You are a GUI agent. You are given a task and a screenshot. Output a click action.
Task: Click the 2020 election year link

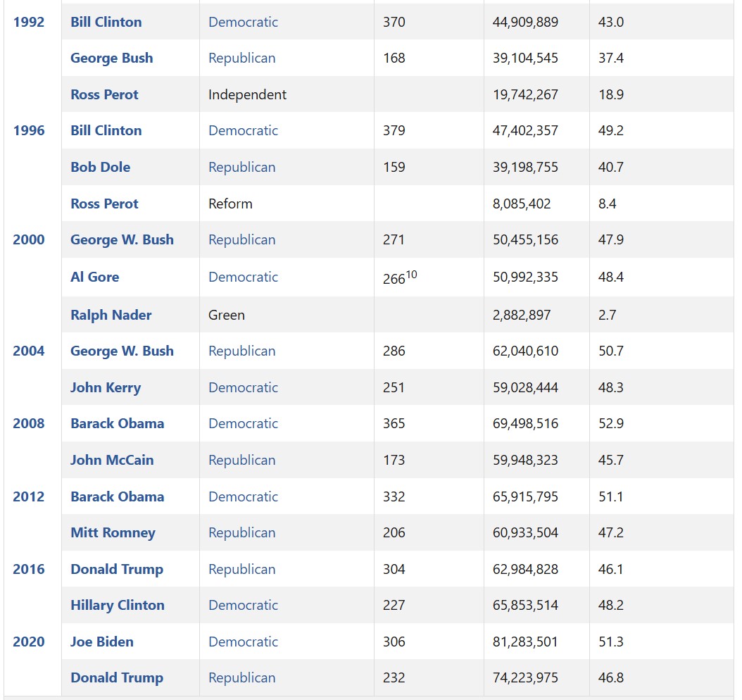click(28, 642)
